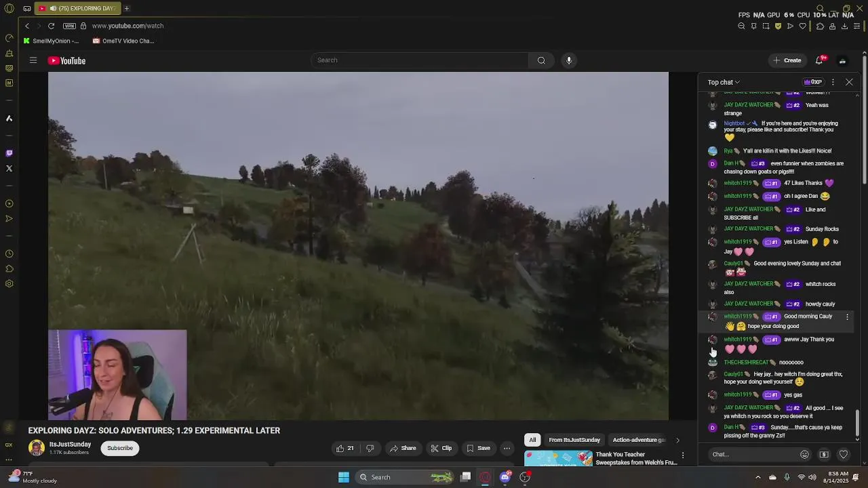Focus the YouTube search field
The width and height of the screenshot is (868, 488).
pyautogui.click(x=420, y=60)
